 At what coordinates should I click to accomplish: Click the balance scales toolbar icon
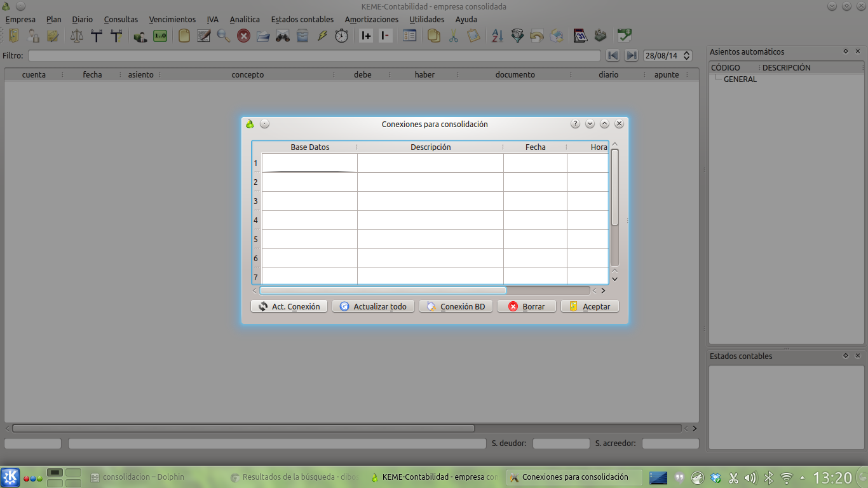pyautogui.click(x=77, y=36)
